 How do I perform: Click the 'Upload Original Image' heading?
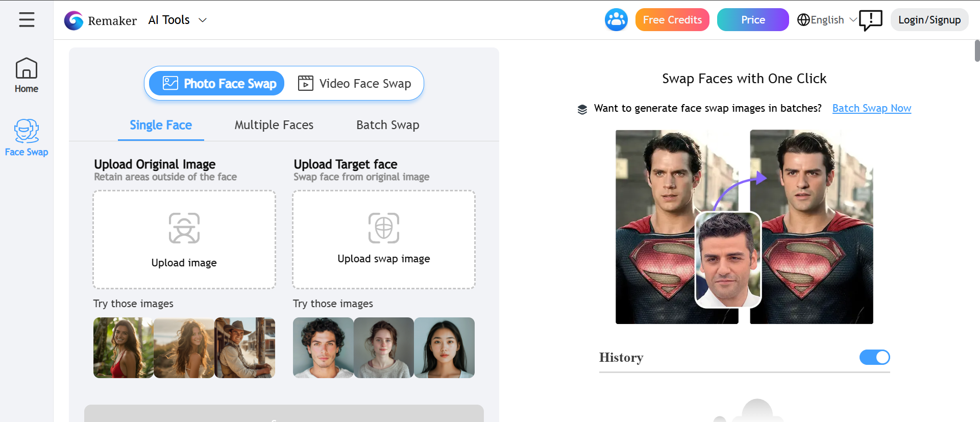click(x=155, y=164)
